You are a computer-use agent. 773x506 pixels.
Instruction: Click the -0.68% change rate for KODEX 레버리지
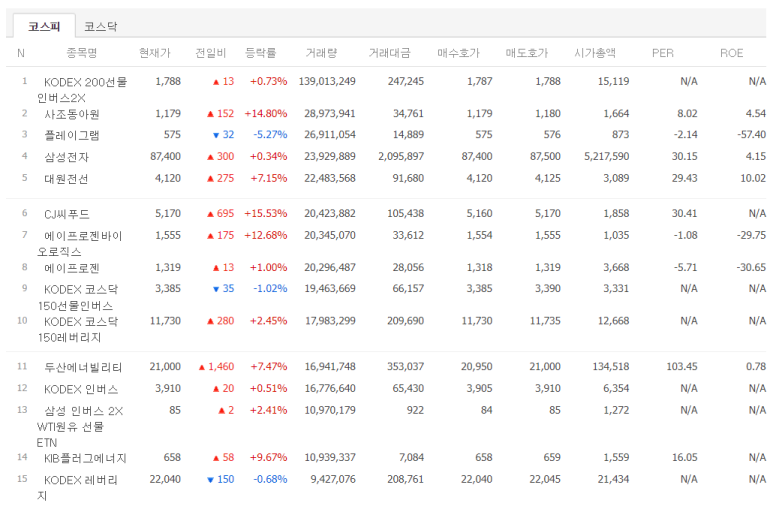[x=270, y=479]
